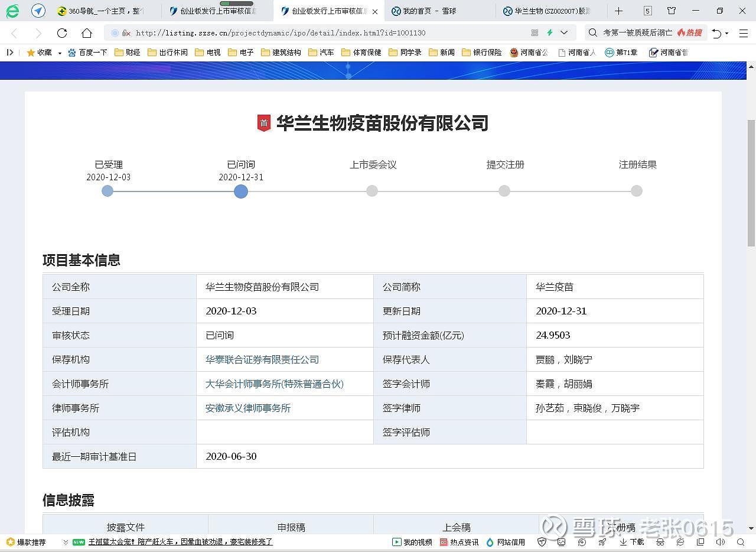The height and width of the screenshot is (552, 756).
Task: Click the 已问询 progress step marker
Action: tap(240, 191)
